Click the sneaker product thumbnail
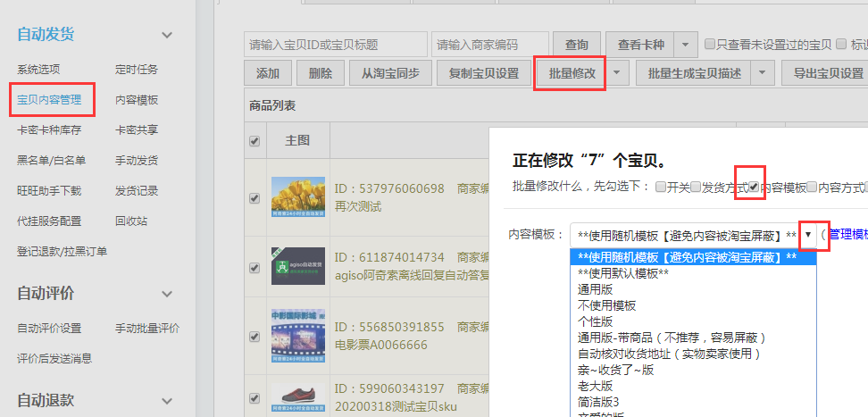 [x=298, y=397]
